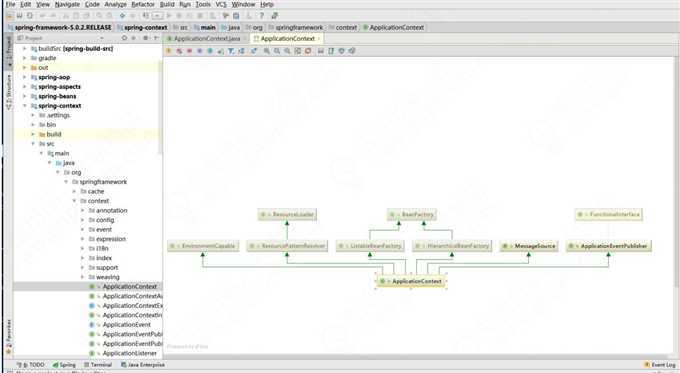The image size is (680, 373).
Task: Zoom out of the diagram
Action: pos(277,51)
